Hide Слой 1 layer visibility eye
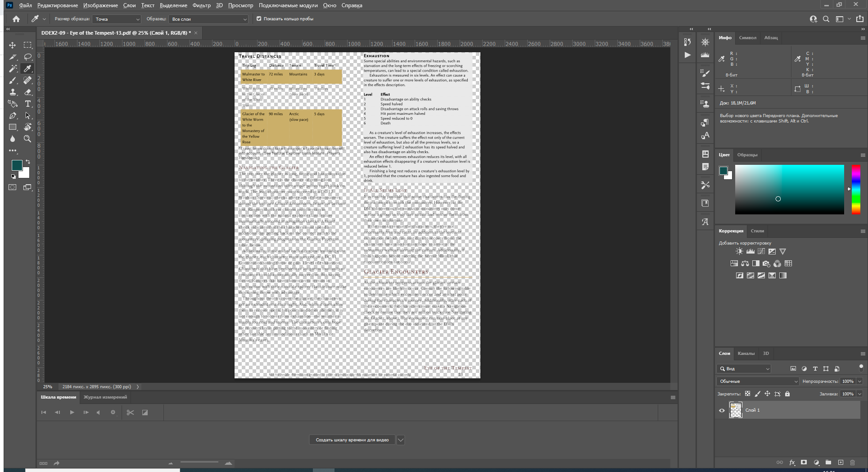The width and height of the screenshot is (868, 472). pyautogui.click(x=722, y=410)
